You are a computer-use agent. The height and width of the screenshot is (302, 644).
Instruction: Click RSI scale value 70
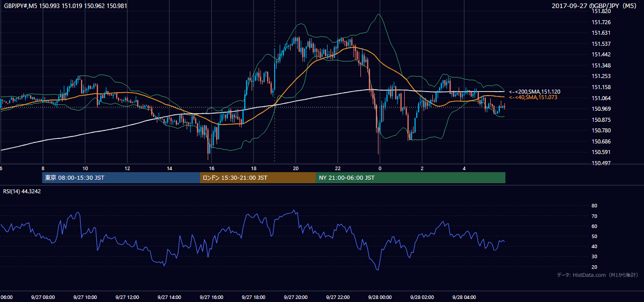tap(594, 216)
